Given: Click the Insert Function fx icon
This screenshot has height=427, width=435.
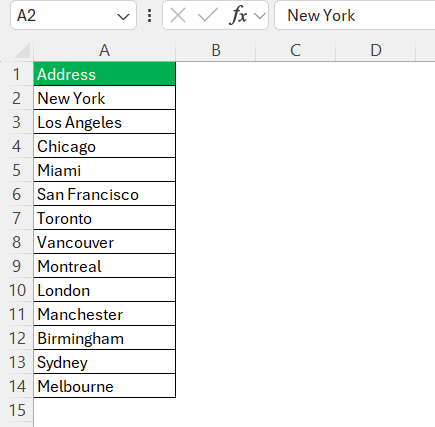Looking at the screenshot, I should pyautogui.click(x=238, y=15).
